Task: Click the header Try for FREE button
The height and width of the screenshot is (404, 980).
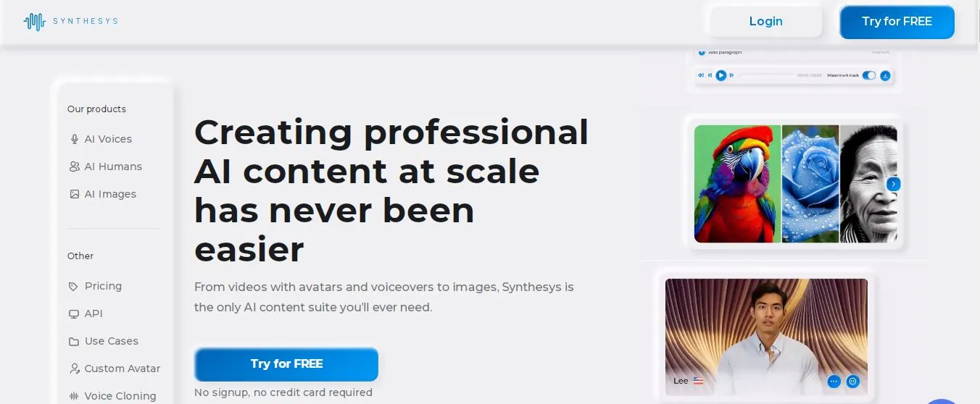Action: coord(897,22)
